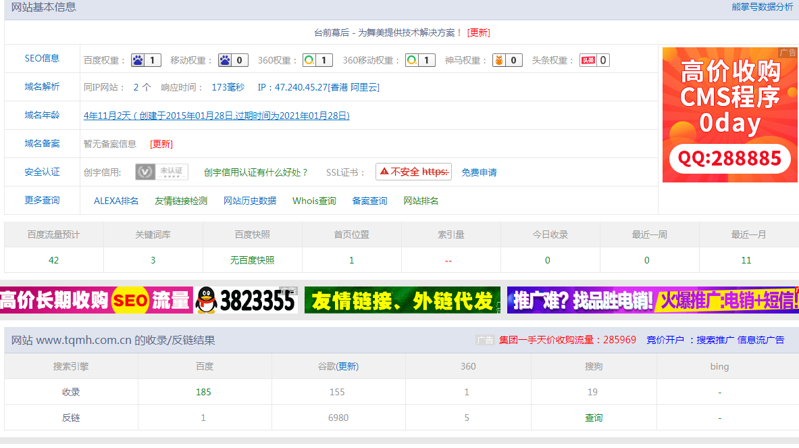Click 安全认证 row label
The height and width of the screenshot is (448, 799).
coord(42,172)
